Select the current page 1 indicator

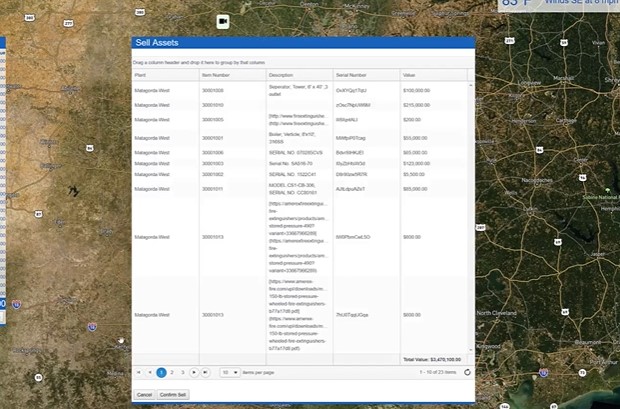pos(161,372)
